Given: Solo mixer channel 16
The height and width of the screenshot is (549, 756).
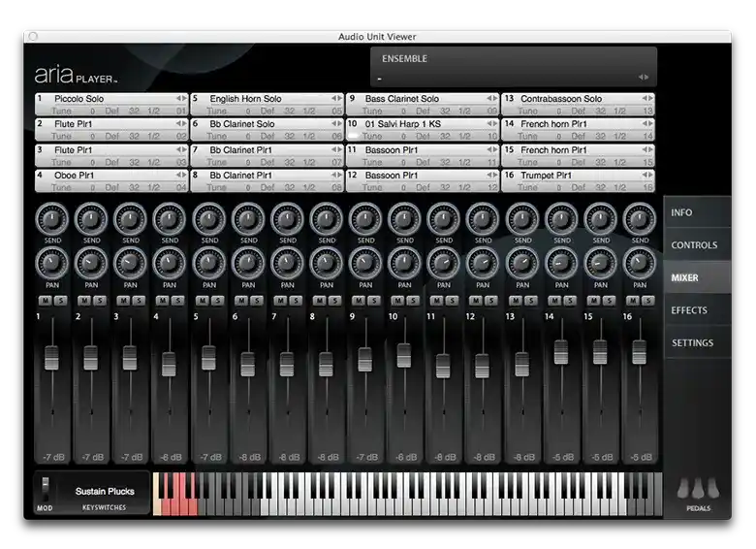Looking at the screenshot, I should click(x=647, y=301).
